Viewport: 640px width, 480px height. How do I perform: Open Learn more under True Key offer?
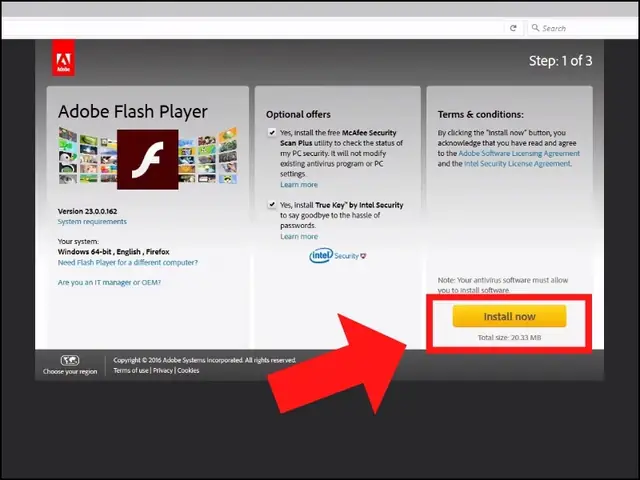point(299,236)
